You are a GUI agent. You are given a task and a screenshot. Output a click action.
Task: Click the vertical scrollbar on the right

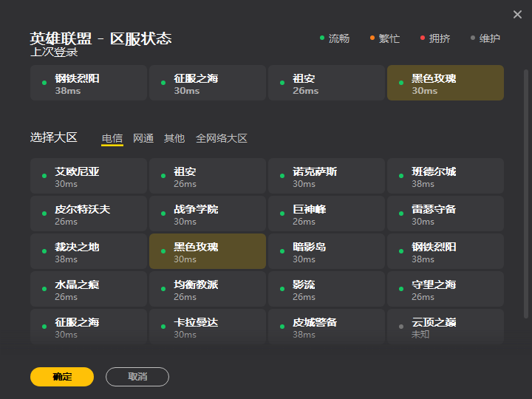526,194
